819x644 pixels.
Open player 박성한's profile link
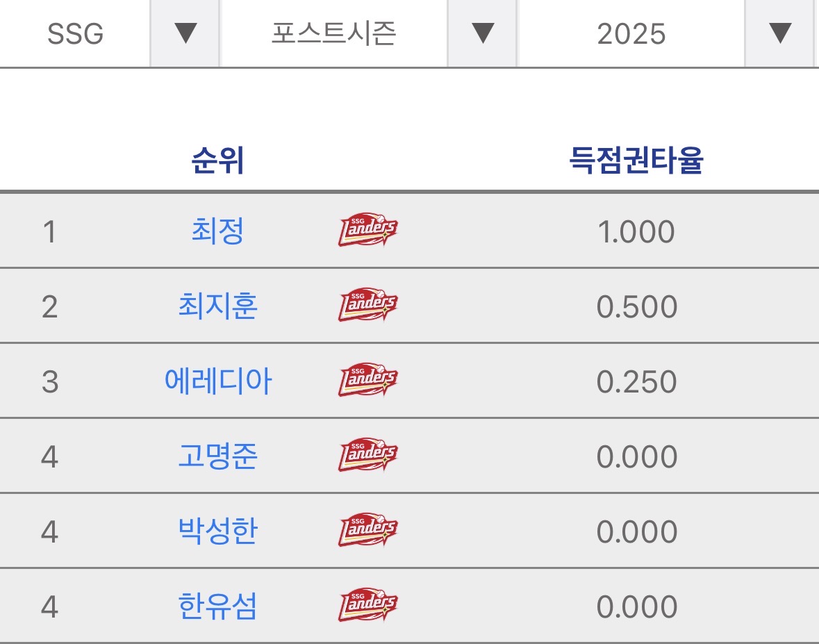pos(217,531)
